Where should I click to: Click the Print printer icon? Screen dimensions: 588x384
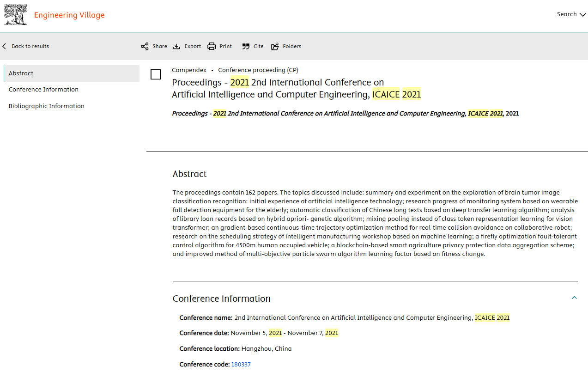(x=212, y=46)
